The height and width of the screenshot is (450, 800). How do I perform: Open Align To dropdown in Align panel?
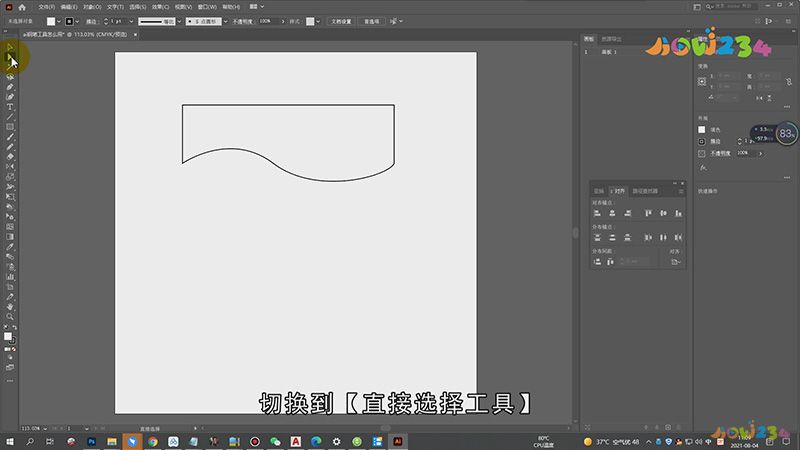tap(675, 262)
